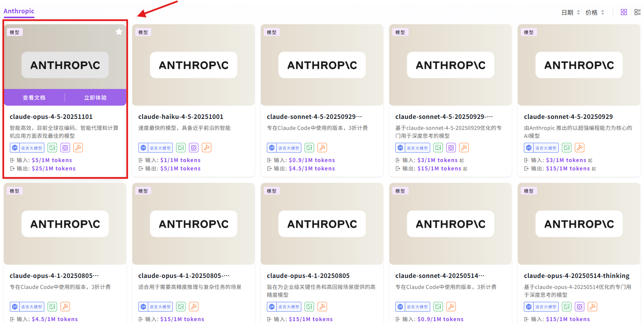Screen dimensions: 644x323
Task: Click 查看文档 on the claude-opus-4-5 card
Action: [34, 98]
